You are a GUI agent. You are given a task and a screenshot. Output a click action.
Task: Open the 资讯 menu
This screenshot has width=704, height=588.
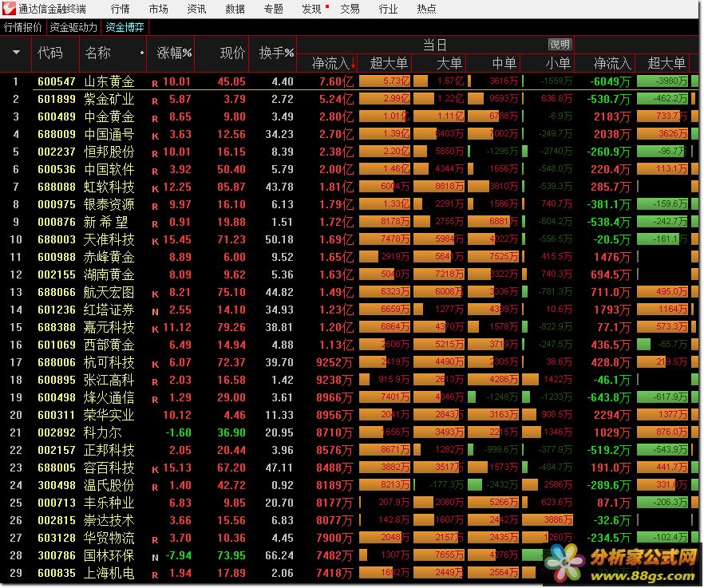196,9
